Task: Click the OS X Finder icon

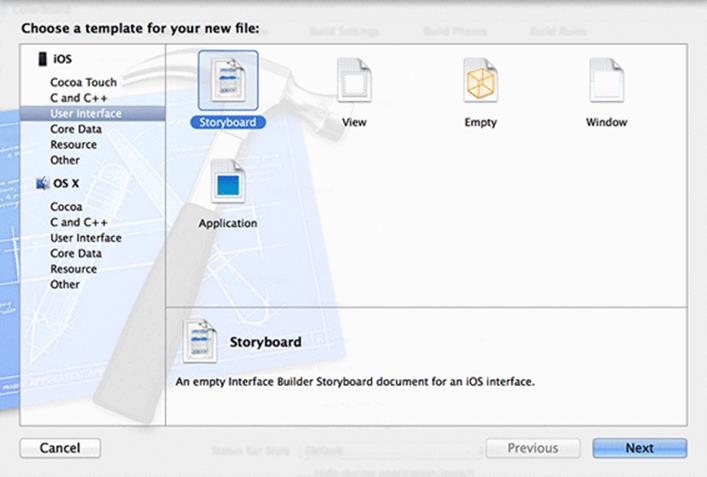Action: coord(42,183)
